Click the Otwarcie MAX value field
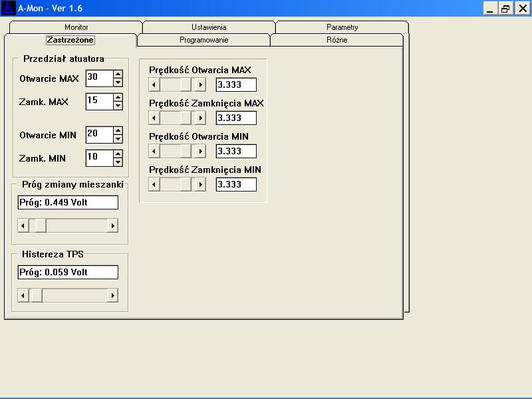532x399 pixels. (98, 78)
